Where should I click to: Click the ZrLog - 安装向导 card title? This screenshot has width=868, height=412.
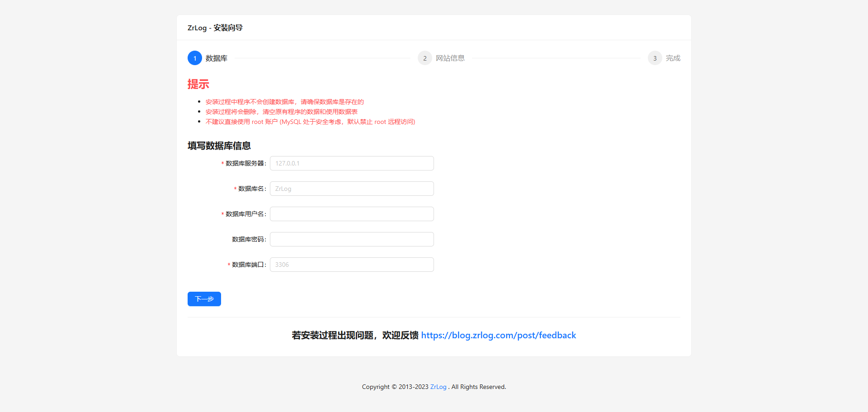(x=215, y=28)
